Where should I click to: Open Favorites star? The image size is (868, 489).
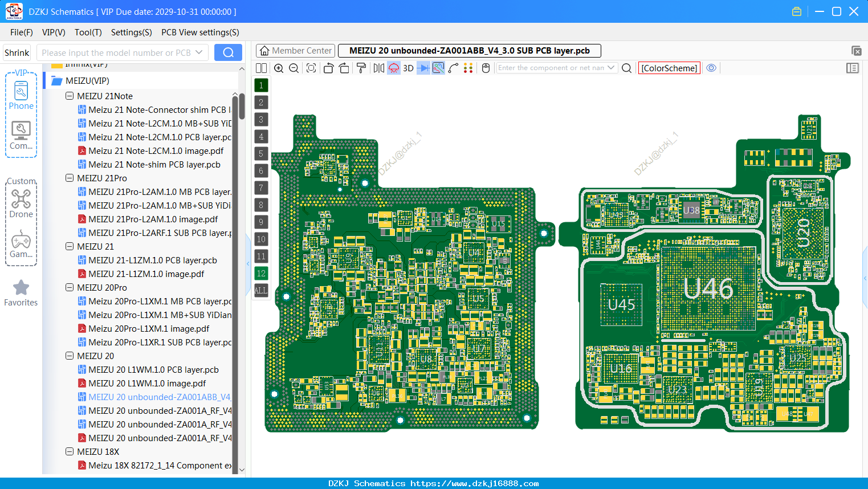tap(21, 294)
